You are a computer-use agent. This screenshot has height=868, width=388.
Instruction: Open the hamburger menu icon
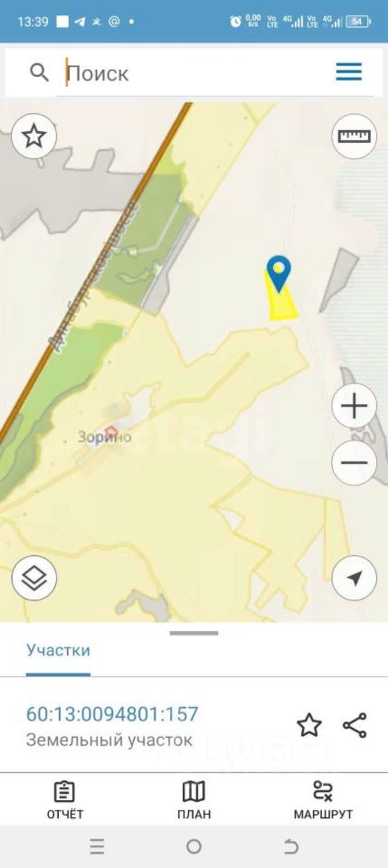[349, 72]
